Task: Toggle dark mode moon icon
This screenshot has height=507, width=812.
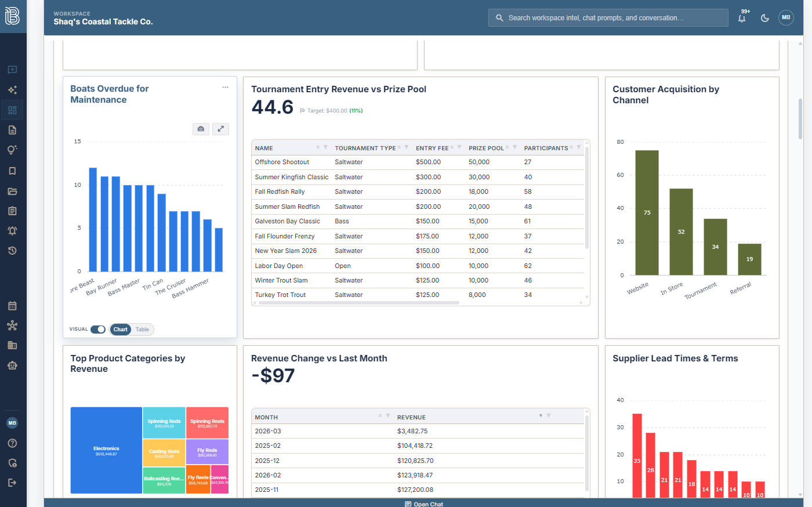Action: click(x=765, y=18)
